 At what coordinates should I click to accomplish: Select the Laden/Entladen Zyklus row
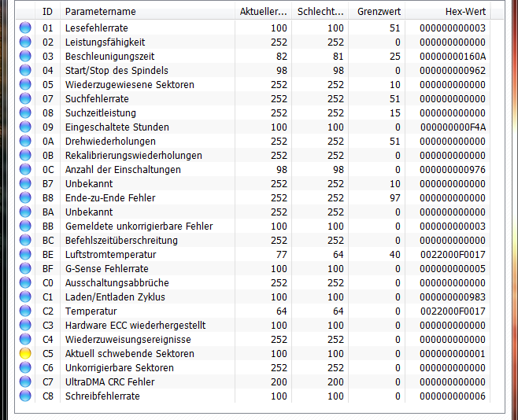tap(253, 297)
